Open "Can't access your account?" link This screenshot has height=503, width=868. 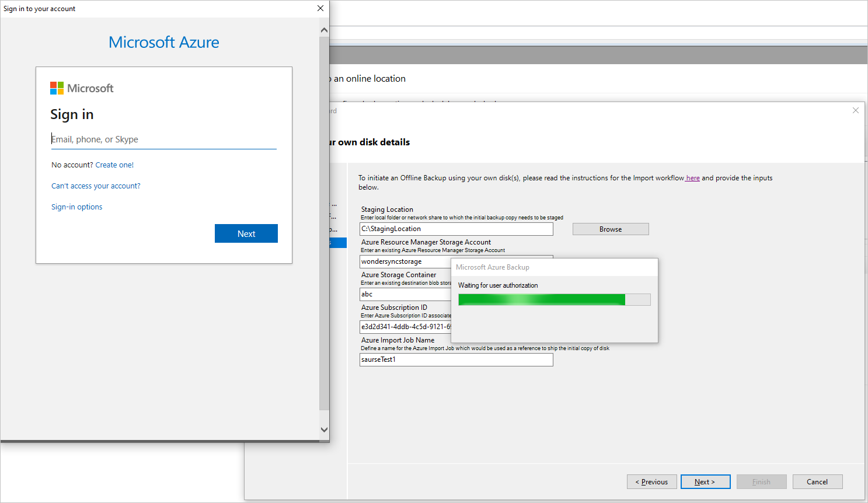pos(95,186)
